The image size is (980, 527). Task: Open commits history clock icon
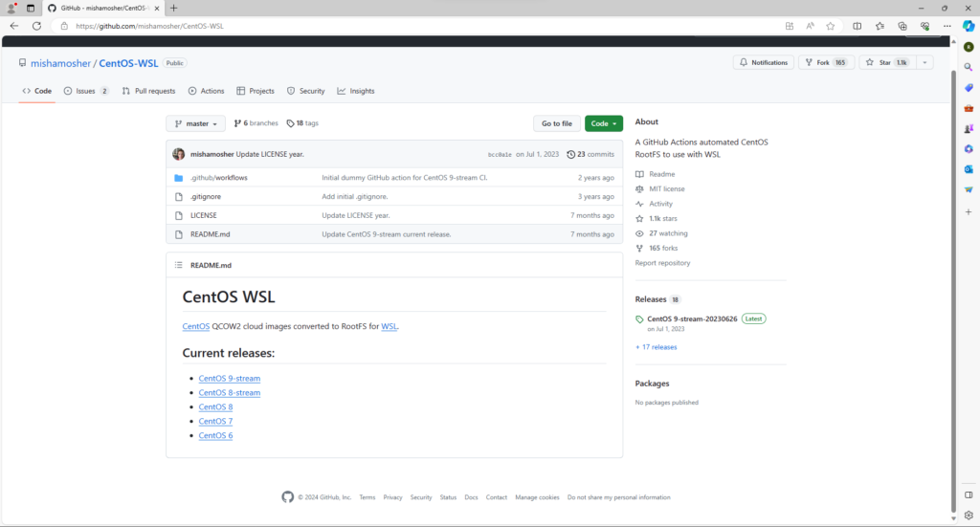(570, 154)
